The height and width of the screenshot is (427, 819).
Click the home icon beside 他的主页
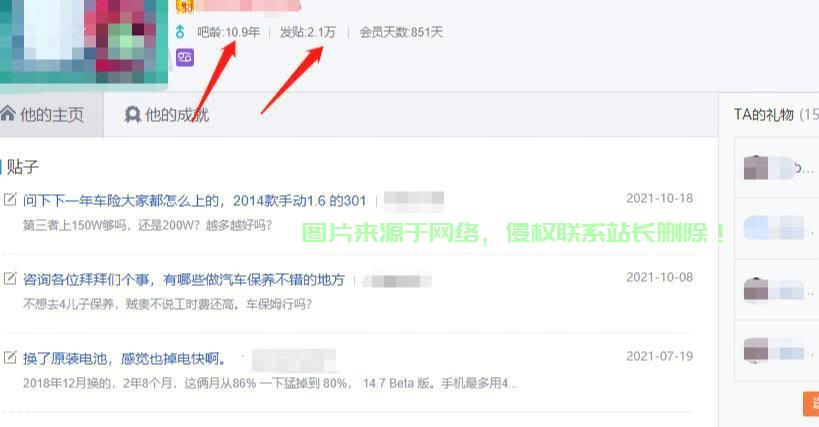pos(8,113)
